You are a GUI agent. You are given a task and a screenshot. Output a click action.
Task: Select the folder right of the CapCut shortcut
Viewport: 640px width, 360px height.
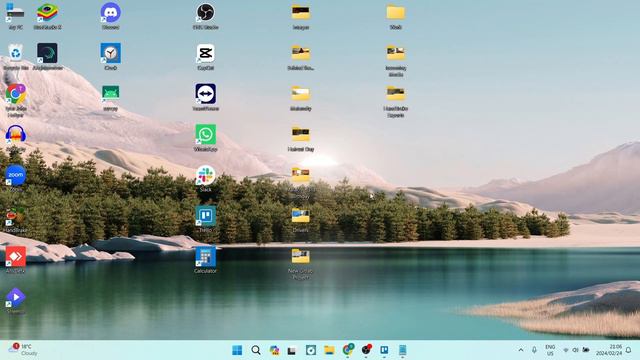[300, 57]
